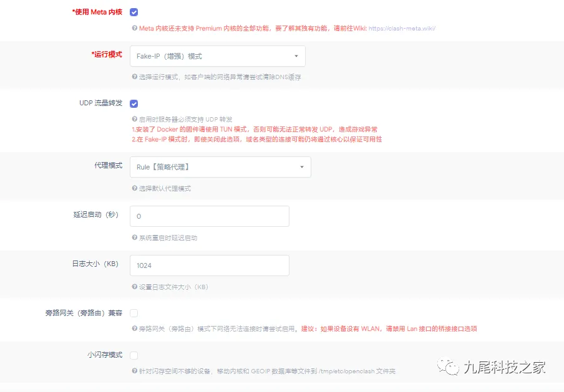Disable the UDP 流量转发 checkbox

[x=134, y=103]
